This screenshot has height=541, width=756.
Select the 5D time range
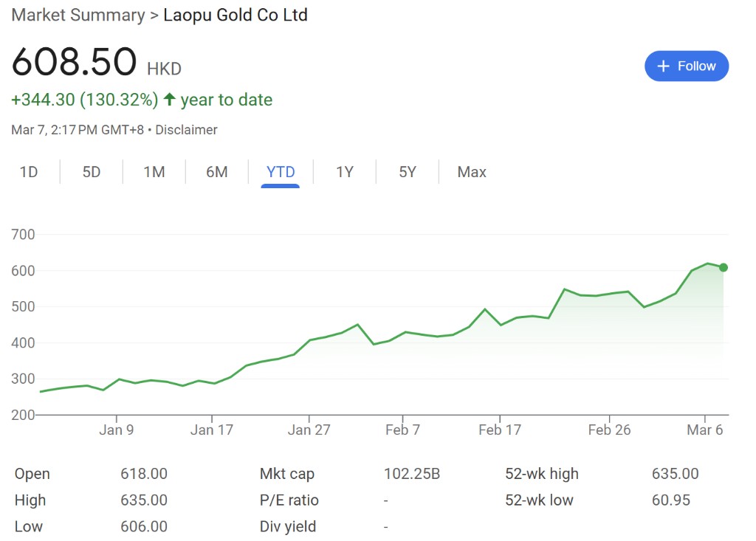(x=92, y=172)
